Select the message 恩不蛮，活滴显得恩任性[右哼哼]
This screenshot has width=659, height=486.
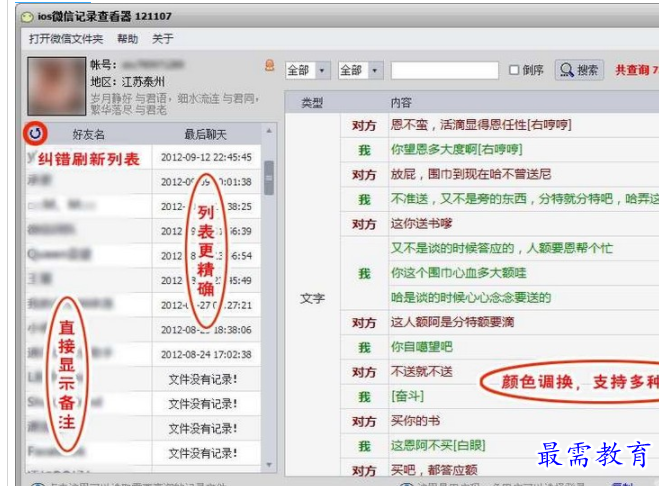(x=481, y=125)
